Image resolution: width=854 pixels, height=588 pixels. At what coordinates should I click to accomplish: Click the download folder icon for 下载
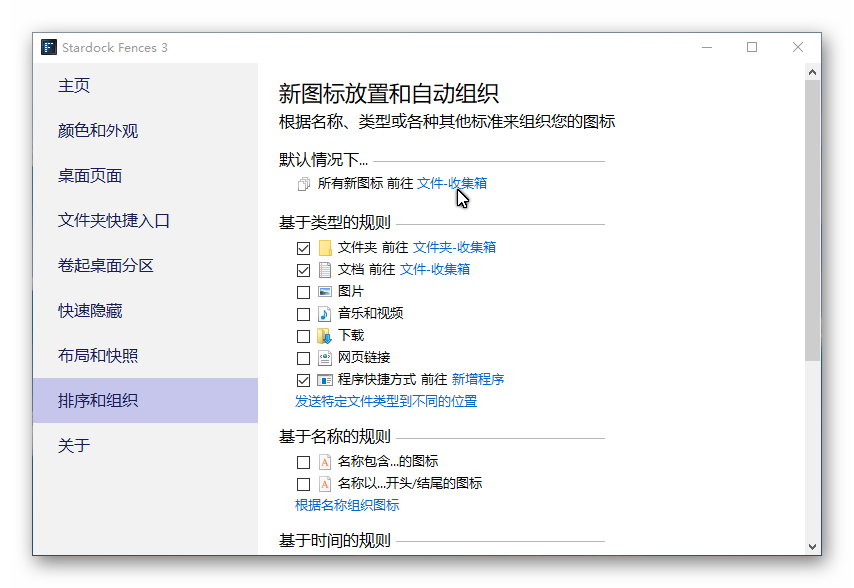325,336
